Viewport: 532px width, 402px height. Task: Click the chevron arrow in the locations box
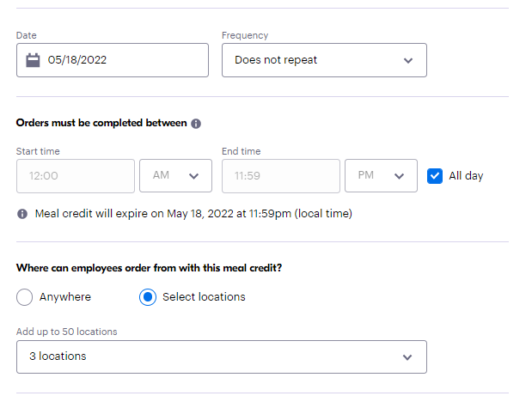coord(407,356)
